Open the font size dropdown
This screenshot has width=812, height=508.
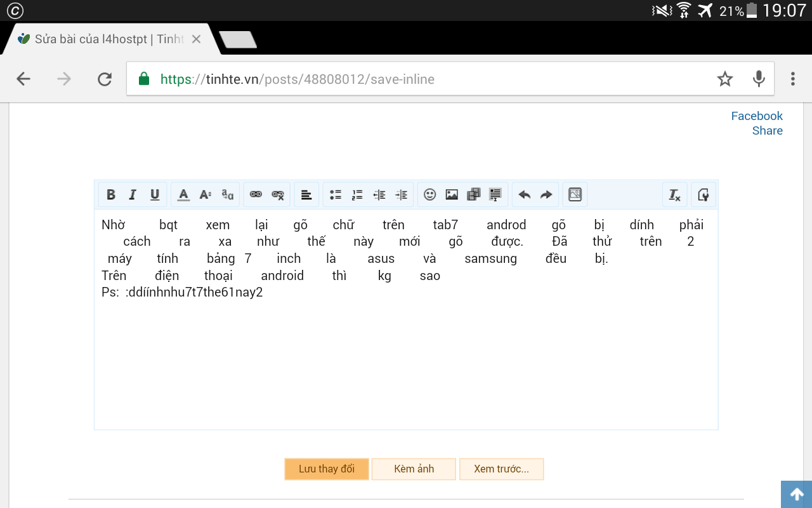(x=206, y=195)
